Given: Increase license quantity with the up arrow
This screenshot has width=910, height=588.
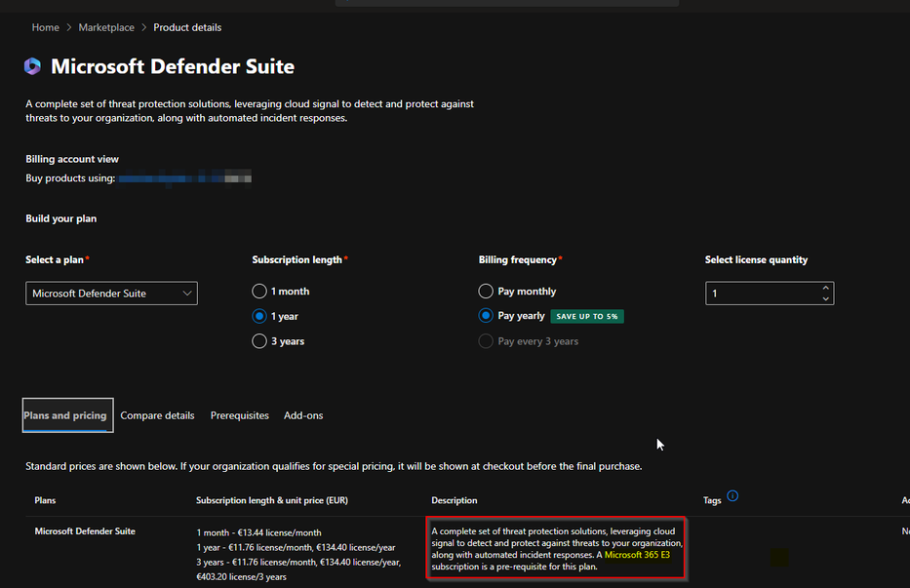Looking at the screenshot, I should [825, 288].
